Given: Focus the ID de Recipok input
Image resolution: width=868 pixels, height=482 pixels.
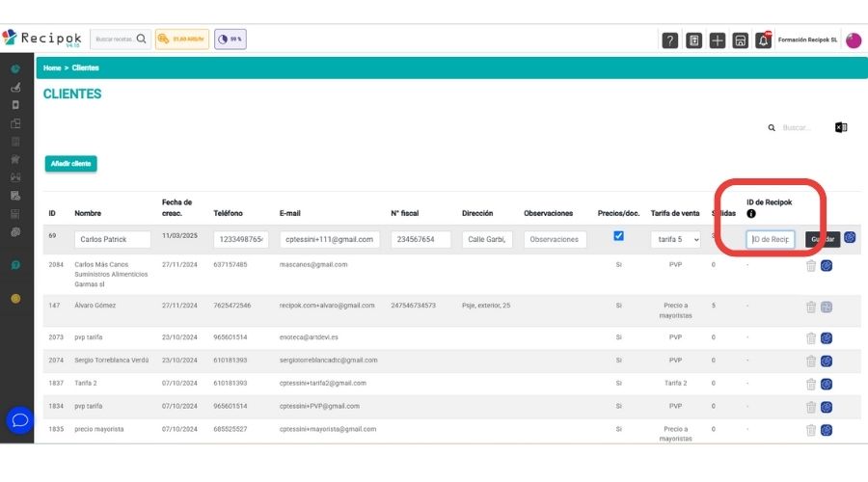Looking at the screenshot, I should coord(770,240).
